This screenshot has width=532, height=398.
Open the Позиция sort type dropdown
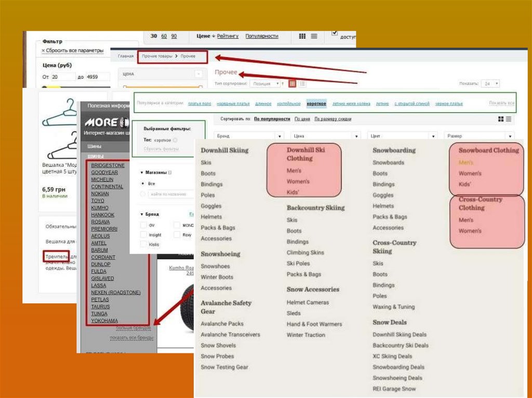point(264,84)
